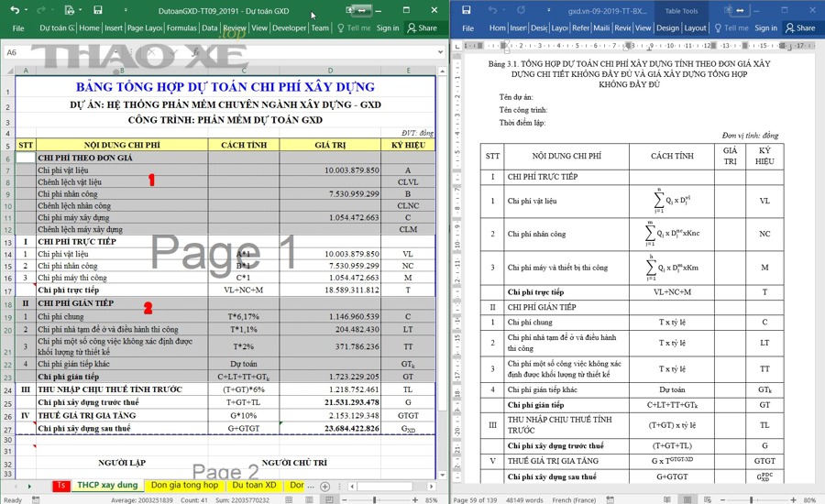The height and width of the screenshot is (504, 825).
Task: Select Don gia tong hop sheet tab
Action: tap(184, 485)
